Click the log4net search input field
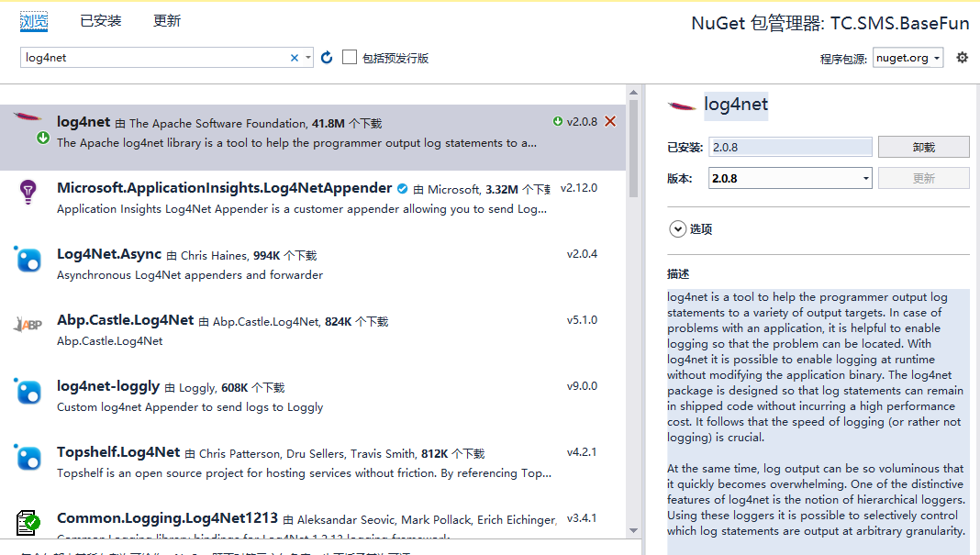980x555 pixels. point(154,58)
